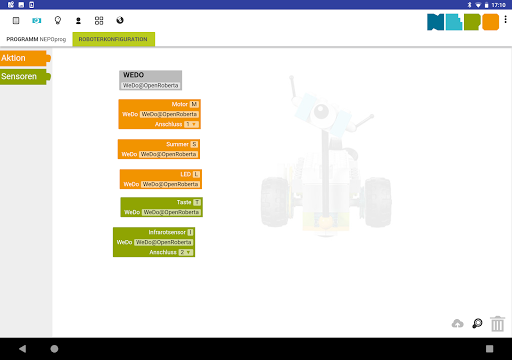Viewport: 512px width, 360px height.
Task: Open the three-dot overflow menu
Action: (505, 20)
